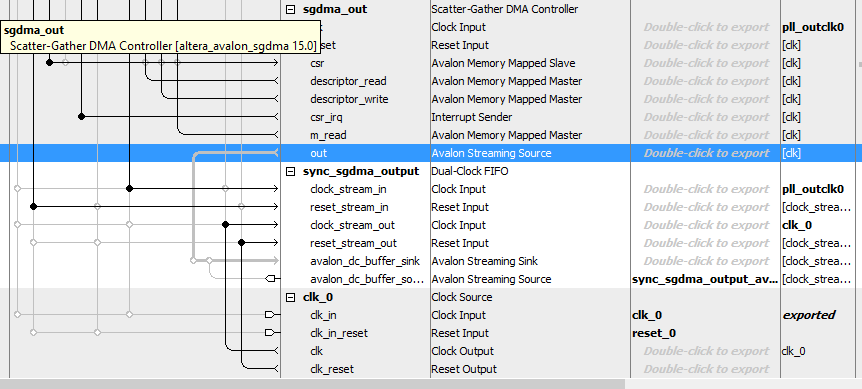Select the reset_stream_out interface name
This screenshot has height=389, width=862.
pyautogui.click(x=353, y=243)
